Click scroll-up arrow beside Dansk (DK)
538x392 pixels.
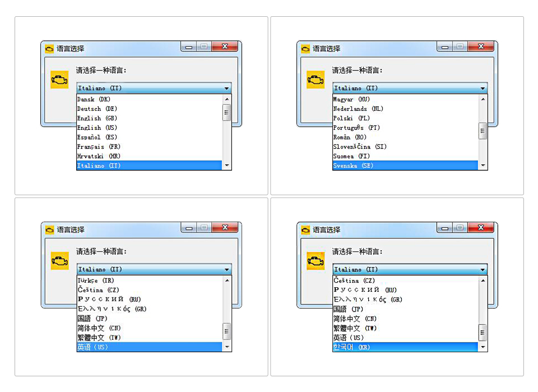[x=227, y=99]
